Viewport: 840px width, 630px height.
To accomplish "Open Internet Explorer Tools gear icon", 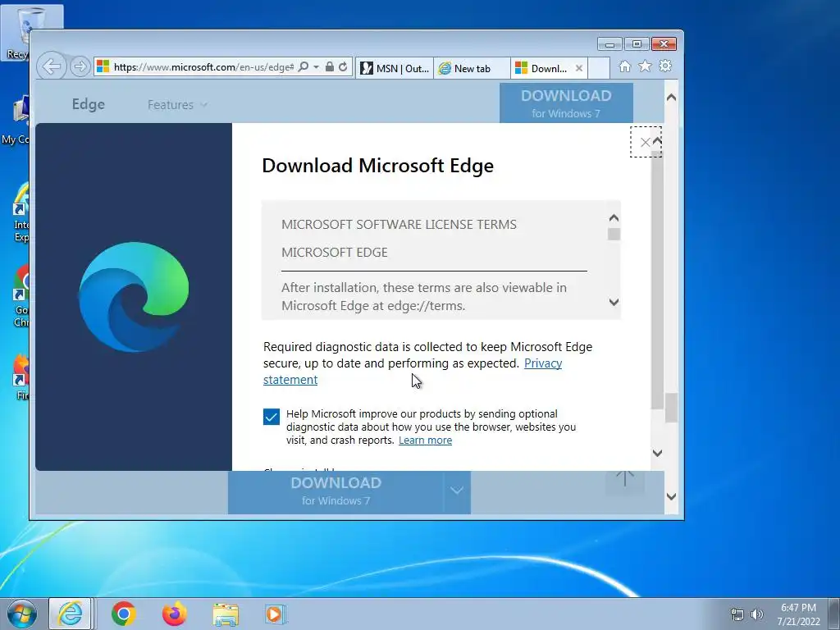I will 665,66.
